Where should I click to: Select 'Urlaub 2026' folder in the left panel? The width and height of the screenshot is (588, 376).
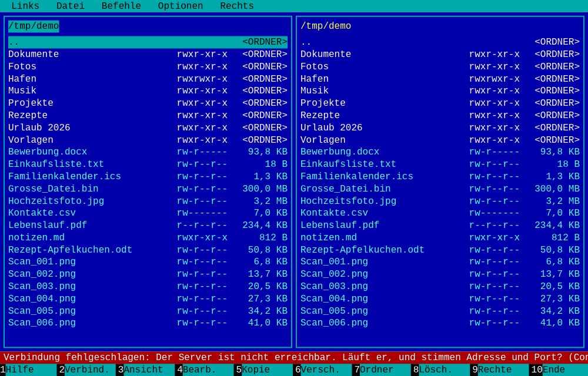click(148, 127)
